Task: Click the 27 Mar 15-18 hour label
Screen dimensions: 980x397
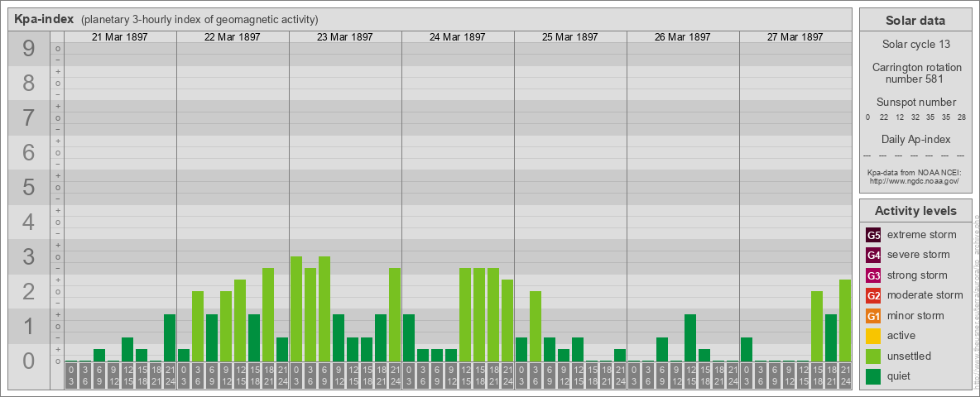Action: (816, 376)
